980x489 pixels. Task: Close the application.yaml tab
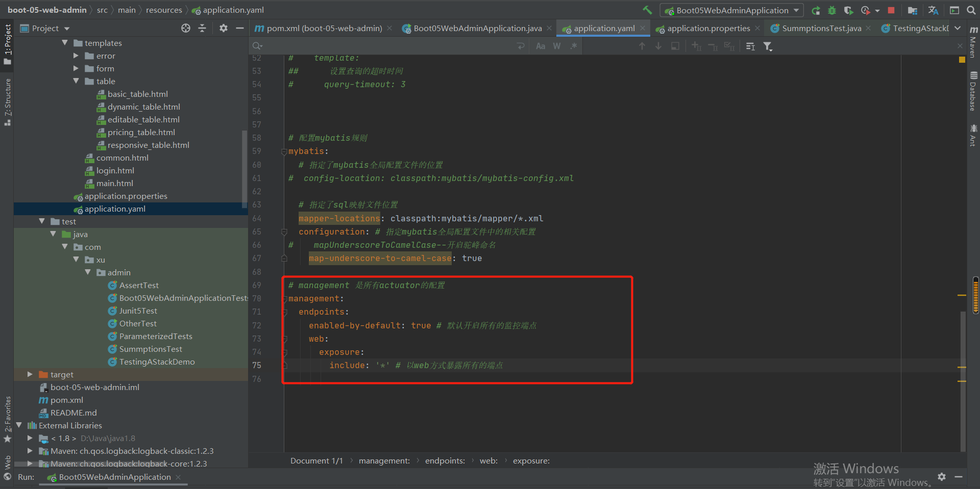(643, 29)
